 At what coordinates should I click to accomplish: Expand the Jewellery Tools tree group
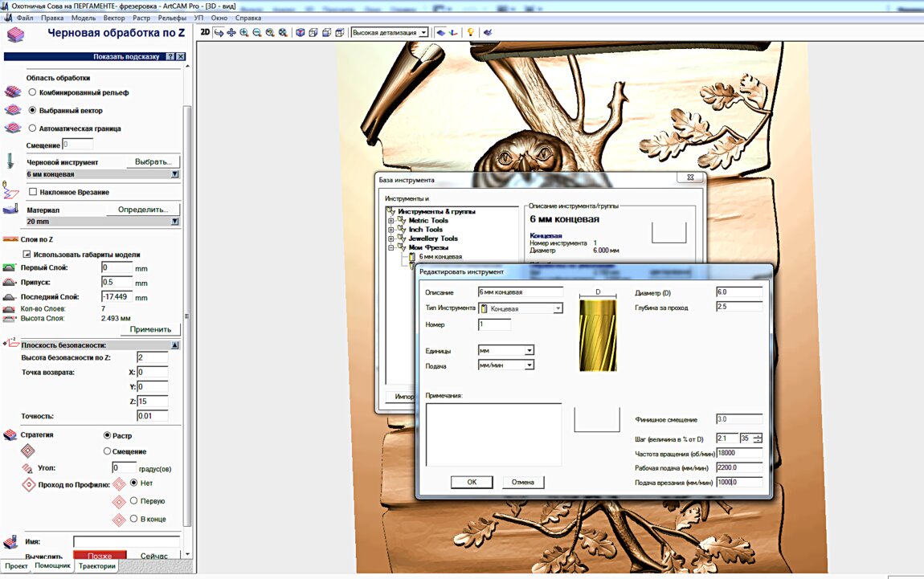pos(390,239)
